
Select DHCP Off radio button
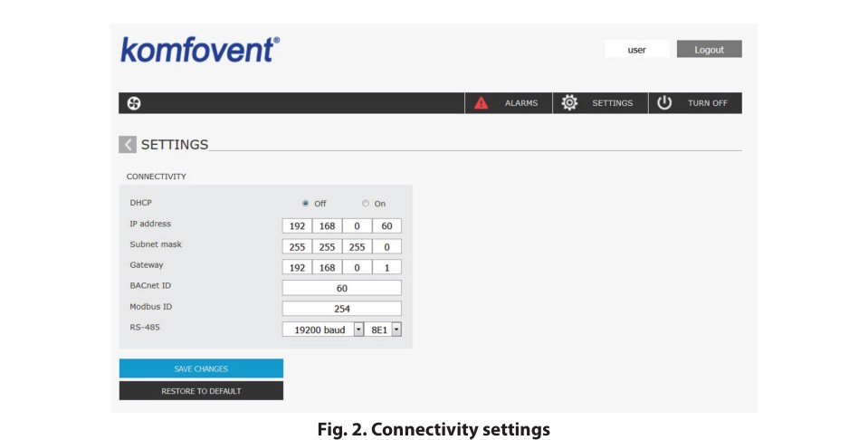coord(306,204)
